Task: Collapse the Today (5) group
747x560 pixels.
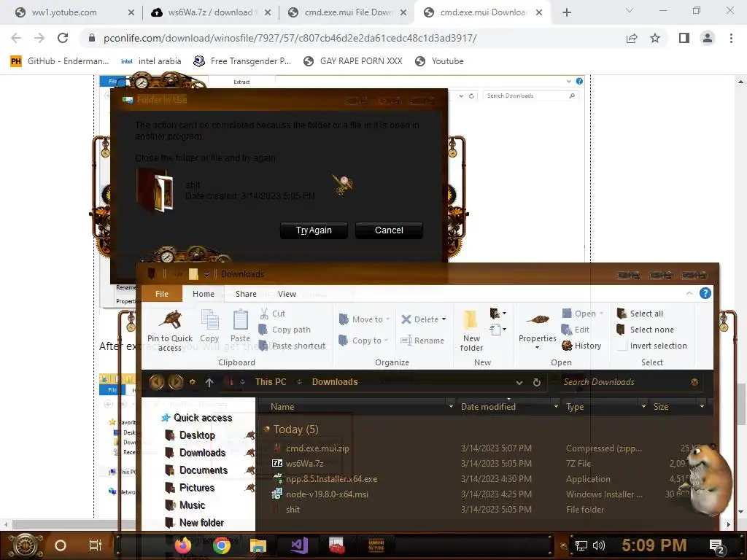Action: (x=266, y=429)
